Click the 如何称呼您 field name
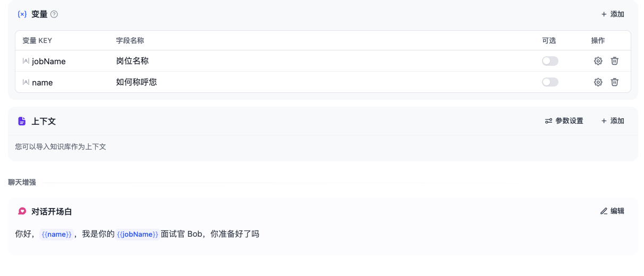The height and width of the screenshot is (276, 644). pos(137,82)
